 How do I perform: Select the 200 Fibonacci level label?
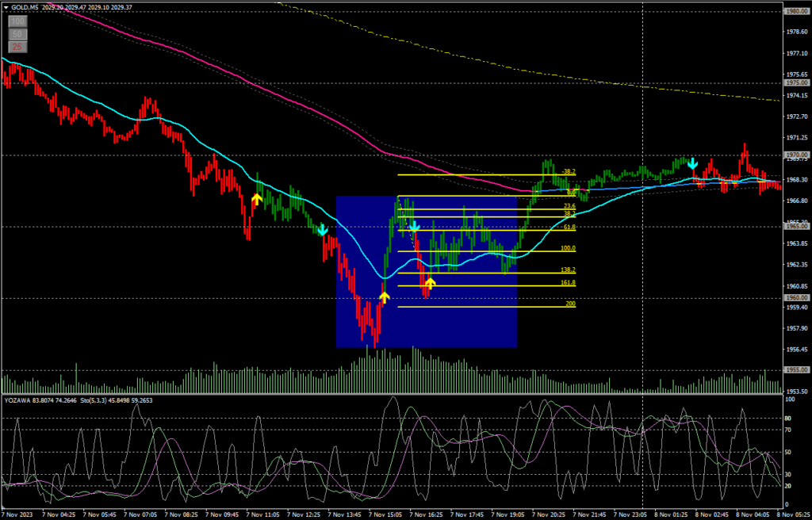click(x=570, y=304)
